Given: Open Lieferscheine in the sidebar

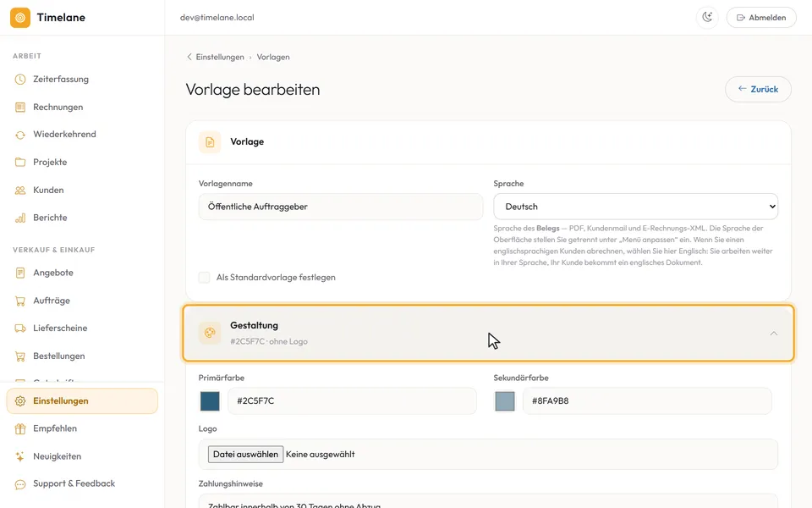Looking at the screenshot, I should click(82, 329).
